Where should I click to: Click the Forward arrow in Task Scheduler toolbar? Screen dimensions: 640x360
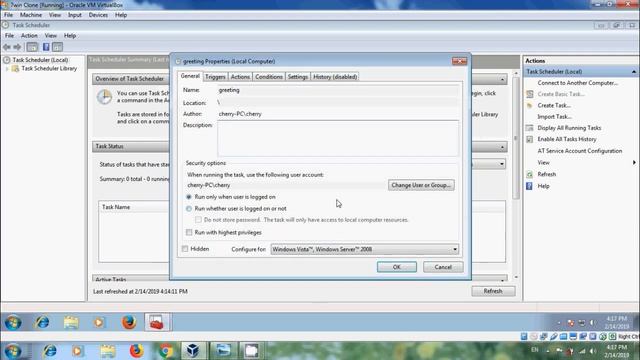(x=18, y=47)
